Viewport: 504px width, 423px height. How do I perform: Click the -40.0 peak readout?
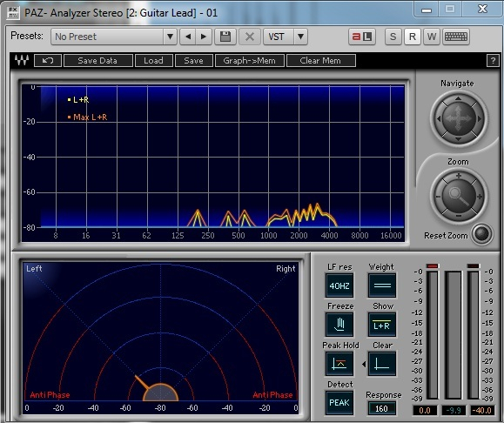pyautogui.click(x=482, y=410)
